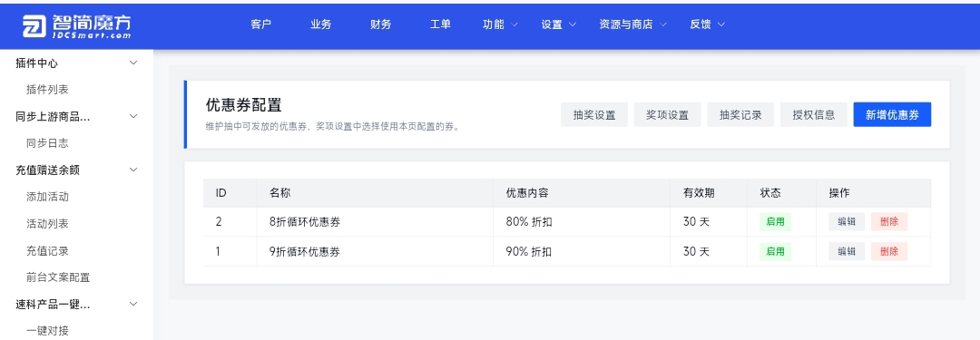Screen dimensions: 980x340
Task: Open 前台文案配置 in the sidebar
Action: tap(58, 277)
